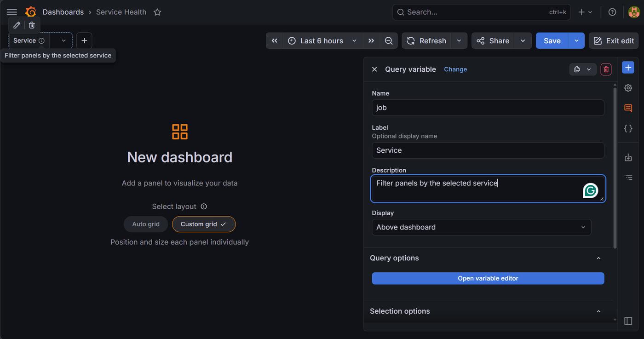Open the Last 6 hours time picker

click(x=323, y=41)
